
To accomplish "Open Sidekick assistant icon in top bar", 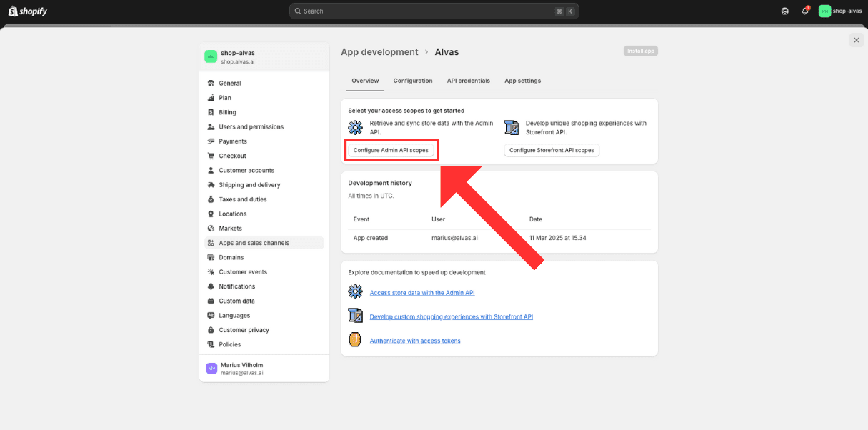I will click(x=785, y=11).
